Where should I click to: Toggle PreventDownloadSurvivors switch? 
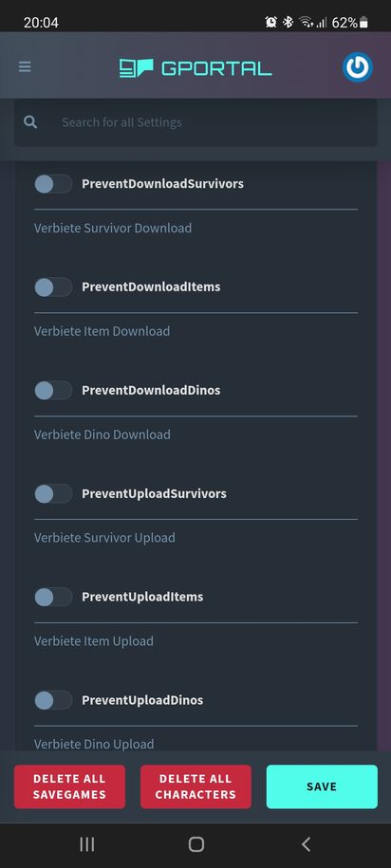coord(53,184)
